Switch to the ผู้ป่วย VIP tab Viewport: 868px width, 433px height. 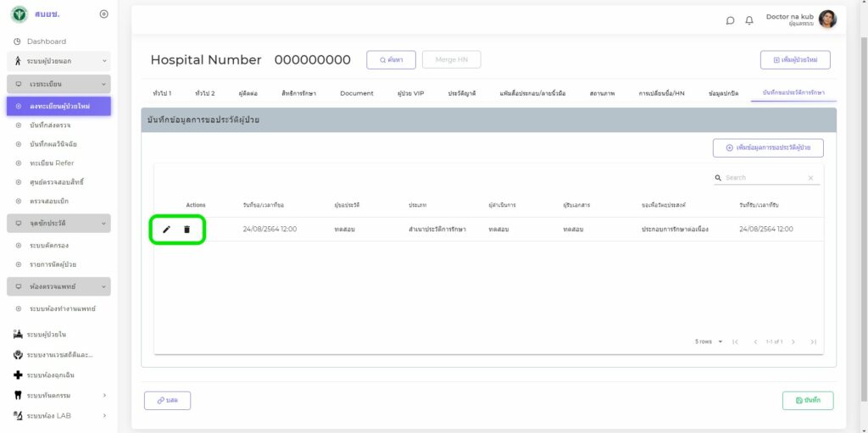click(x=410, y=93)
